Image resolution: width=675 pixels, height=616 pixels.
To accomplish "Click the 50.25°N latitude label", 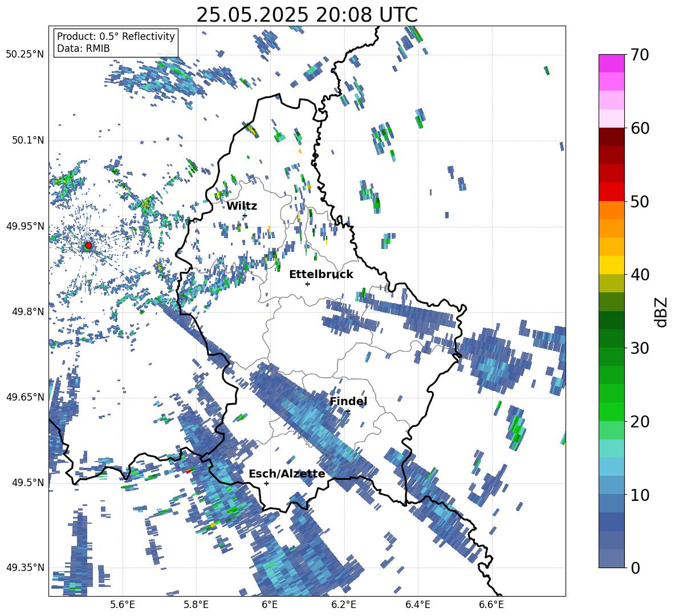I will coord(25,55).
